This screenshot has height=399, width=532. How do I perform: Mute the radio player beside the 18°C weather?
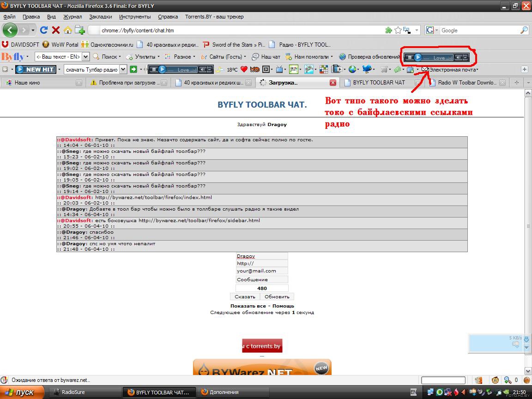coord(202,70)
